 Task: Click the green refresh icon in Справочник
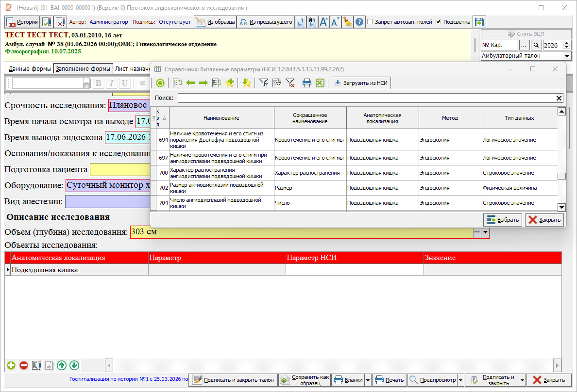pos(160,83)
